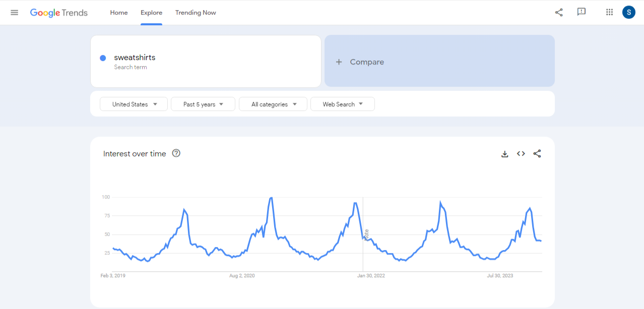Switch to the Explore tab
This screenshot has width=644, height=309.
click(x=151, y=12)
